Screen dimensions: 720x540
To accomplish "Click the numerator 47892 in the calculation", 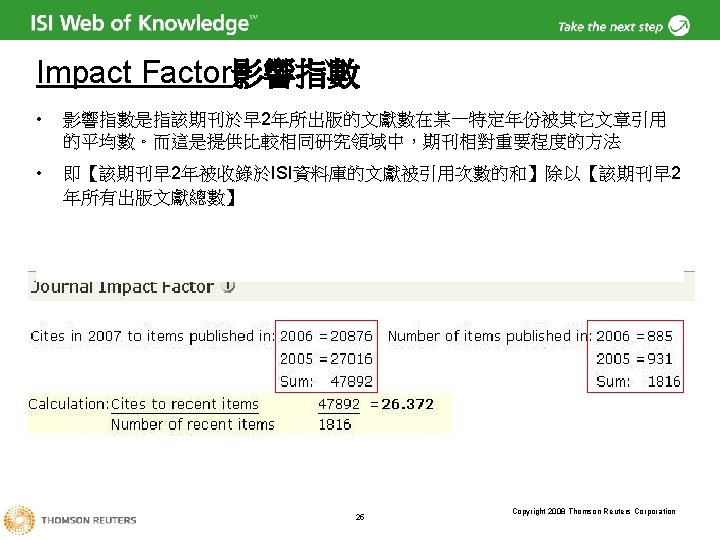I will pyautogui.click(x=339, y=404).
